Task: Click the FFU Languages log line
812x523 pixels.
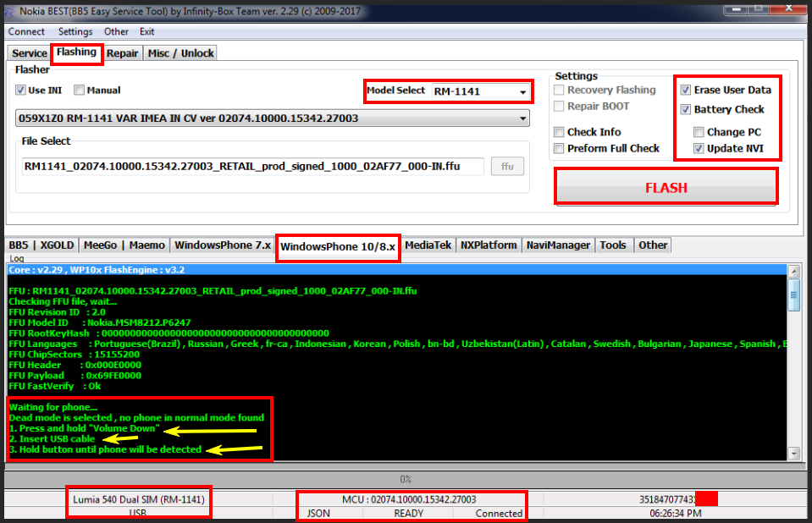Action: [398, 344]
